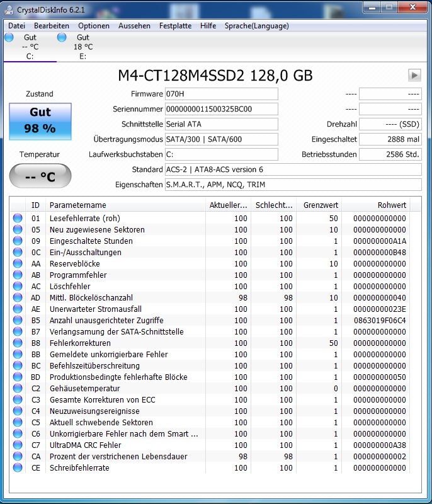Click status orb of Gesamte Korrekturen von ECC
The image size is (432, 504).
pyautogui.click(x=18, y=399)
